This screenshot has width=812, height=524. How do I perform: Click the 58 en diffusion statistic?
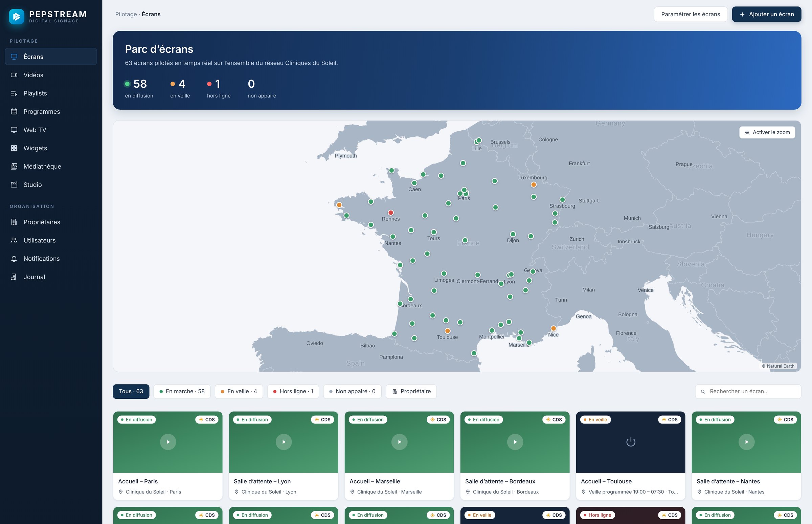[x=139, y=88]
